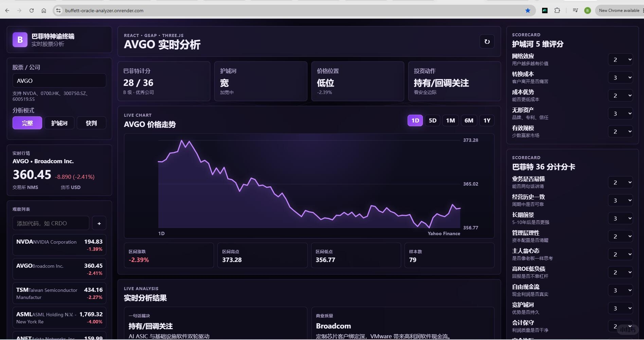Screen dimensions: 644x340
Task: Change the 自由现金流 score dropdown
Action: tap(620, 290)
